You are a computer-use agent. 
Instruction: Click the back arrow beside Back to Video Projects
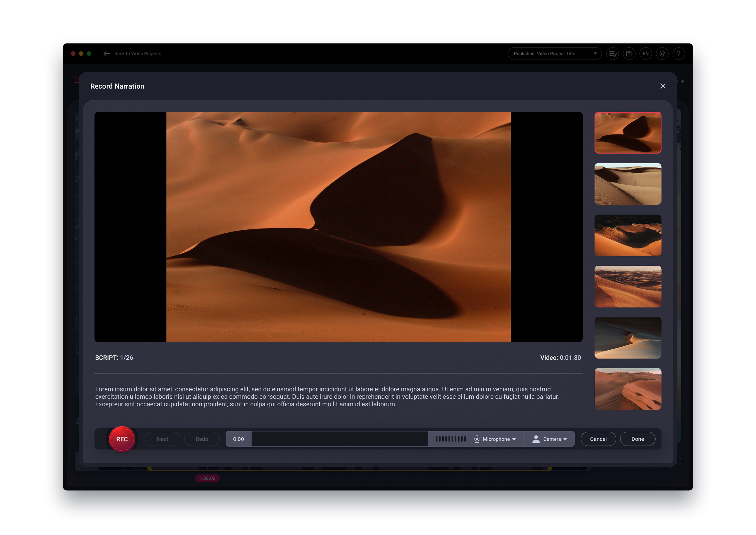pos(107,53)
